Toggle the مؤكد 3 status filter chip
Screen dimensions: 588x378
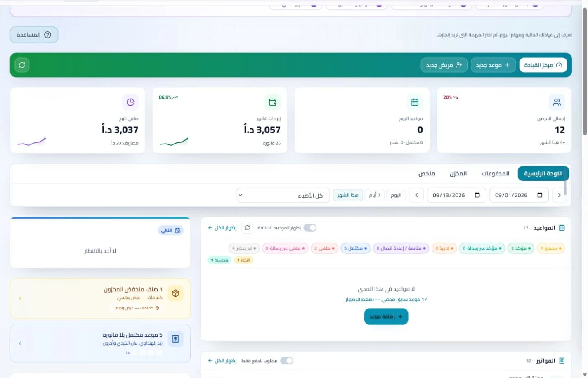point(521,248)
